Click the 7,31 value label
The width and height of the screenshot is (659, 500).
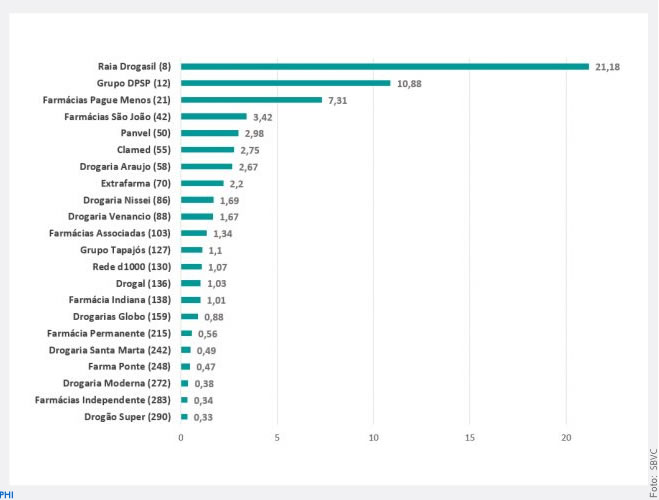click(337, 101)
